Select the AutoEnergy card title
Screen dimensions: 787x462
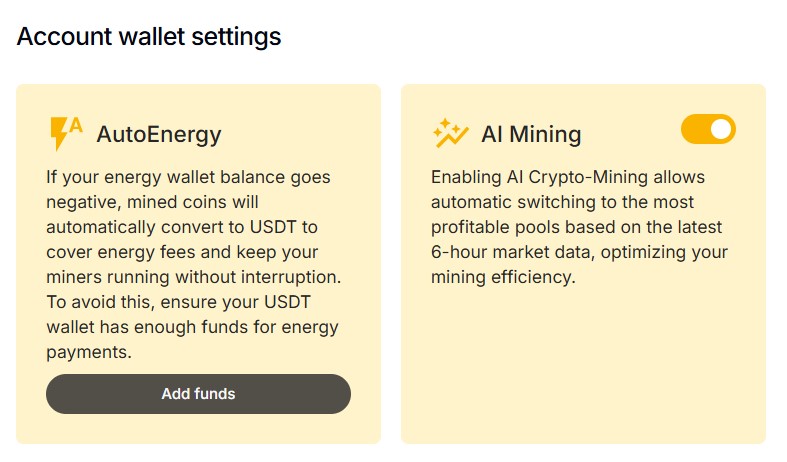tap(159, 134)
